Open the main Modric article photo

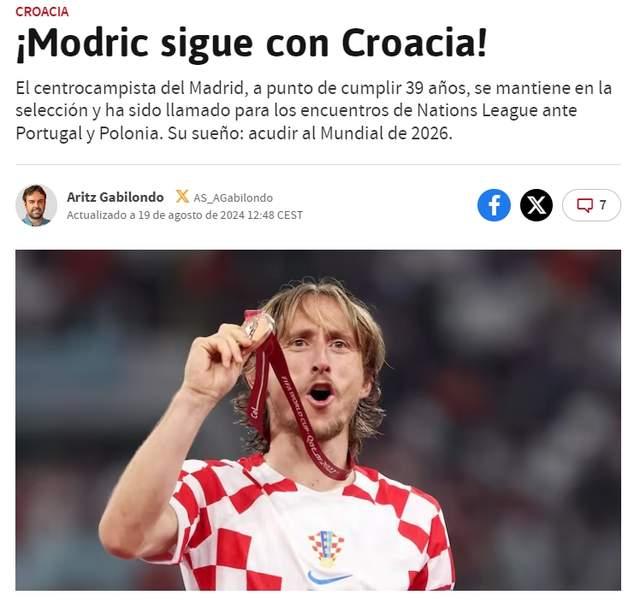click(318, 420)
